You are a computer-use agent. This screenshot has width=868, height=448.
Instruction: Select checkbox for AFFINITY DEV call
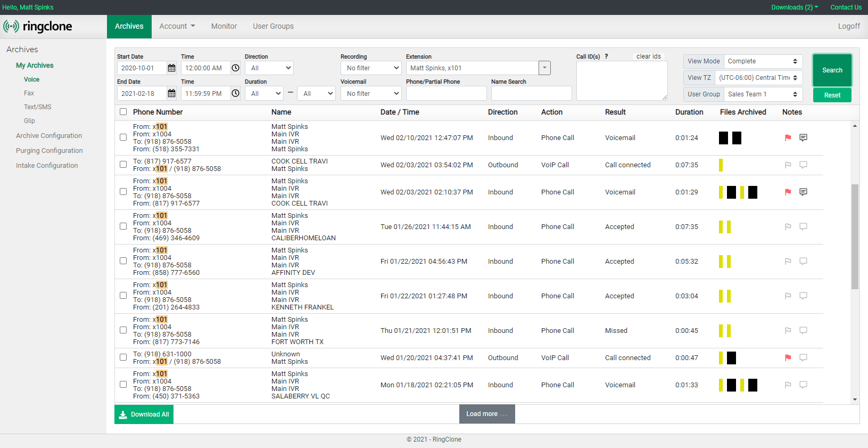click(123, 261)
